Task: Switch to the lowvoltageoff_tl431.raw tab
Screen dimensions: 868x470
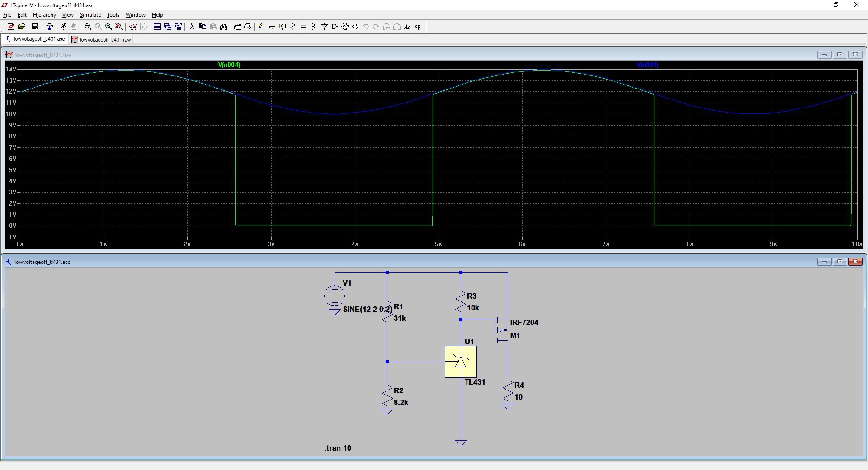Action: point(101,40)
